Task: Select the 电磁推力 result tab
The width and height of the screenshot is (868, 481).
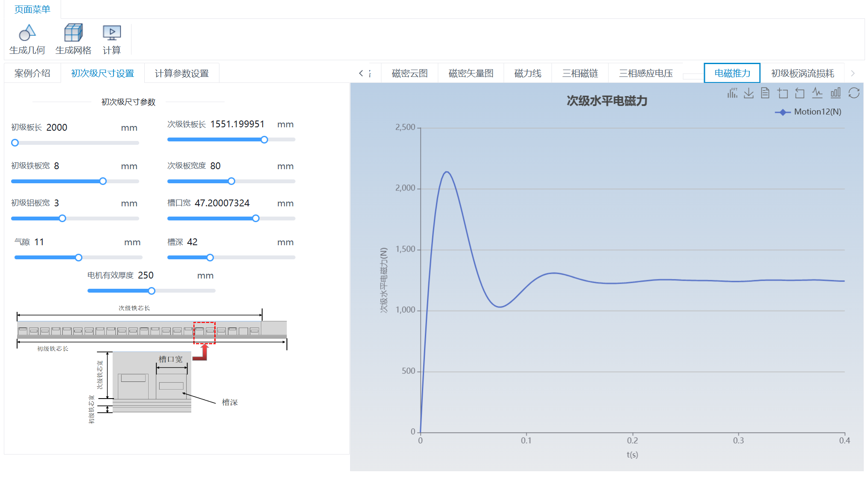Action: coord(732,73)
